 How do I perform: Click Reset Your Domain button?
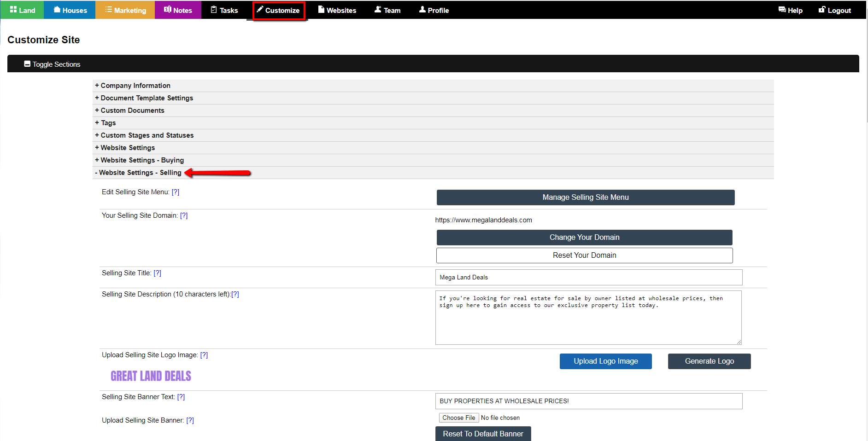click(584, 255)
